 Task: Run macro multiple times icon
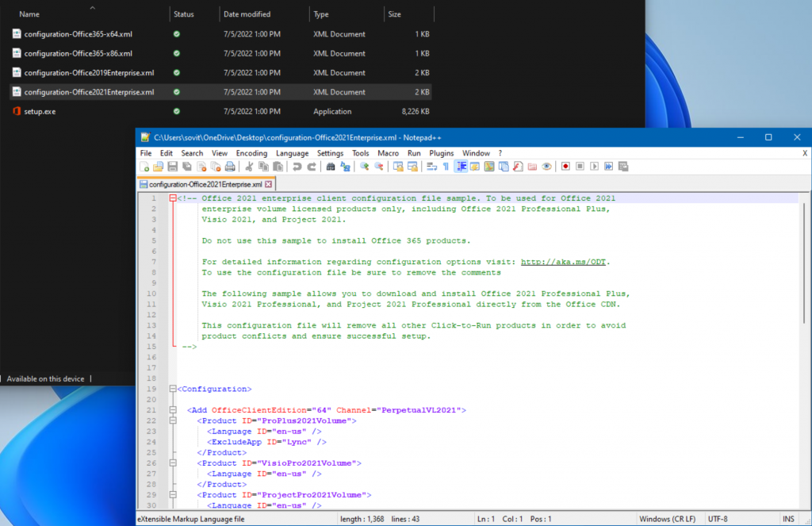(608, 167)
